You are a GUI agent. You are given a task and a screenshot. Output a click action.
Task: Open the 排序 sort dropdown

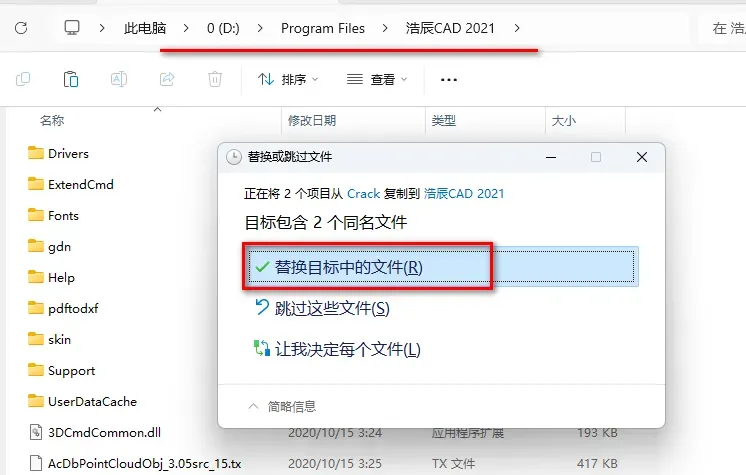[x=288, y=79]
